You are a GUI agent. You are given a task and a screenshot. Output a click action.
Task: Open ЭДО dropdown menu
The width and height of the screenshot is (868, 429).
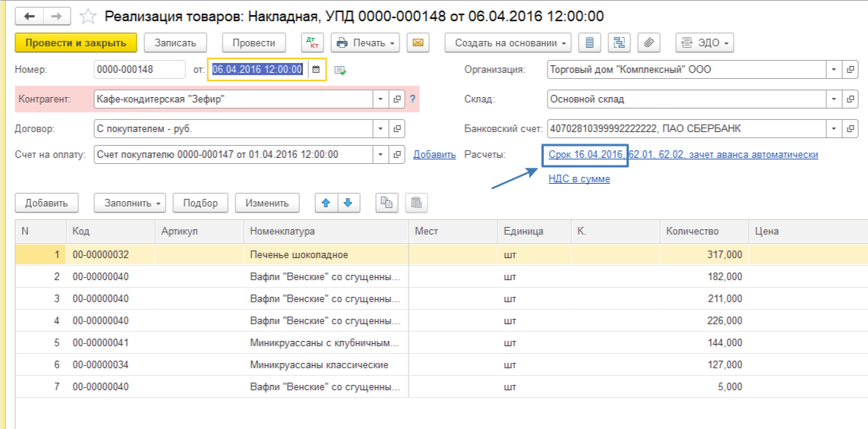pos(705,43)
